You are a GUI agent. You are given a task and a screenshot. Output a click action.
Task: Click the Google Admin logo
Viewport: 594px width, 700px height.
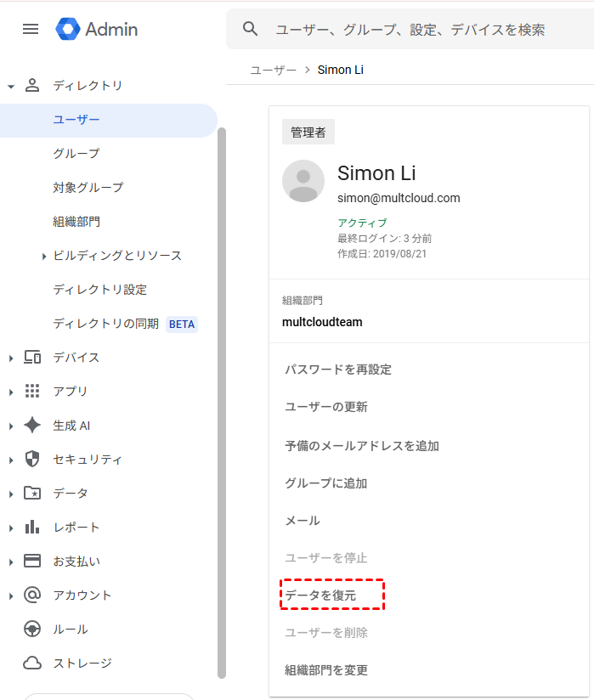[96, 29]
